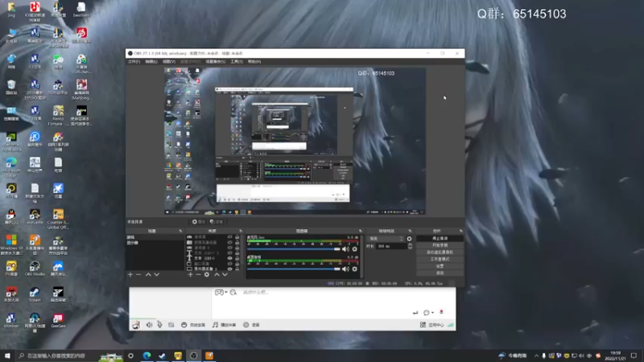Viewport: 644px width, 362px height.
Task: Click 启动虚拟摄像机 button
Action: pyautogui.click(x=440, y=253)
